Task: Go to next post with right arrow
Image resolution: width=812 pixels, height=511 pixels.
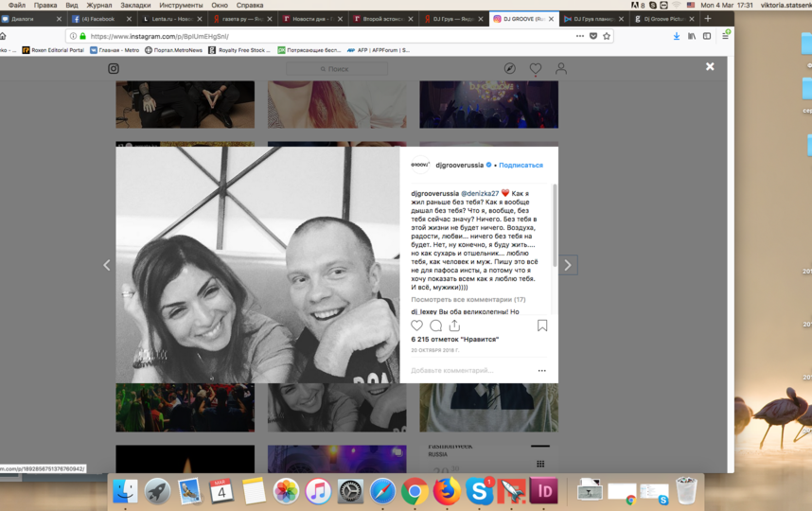Action: pyautogui.click(x=568, y=266)
